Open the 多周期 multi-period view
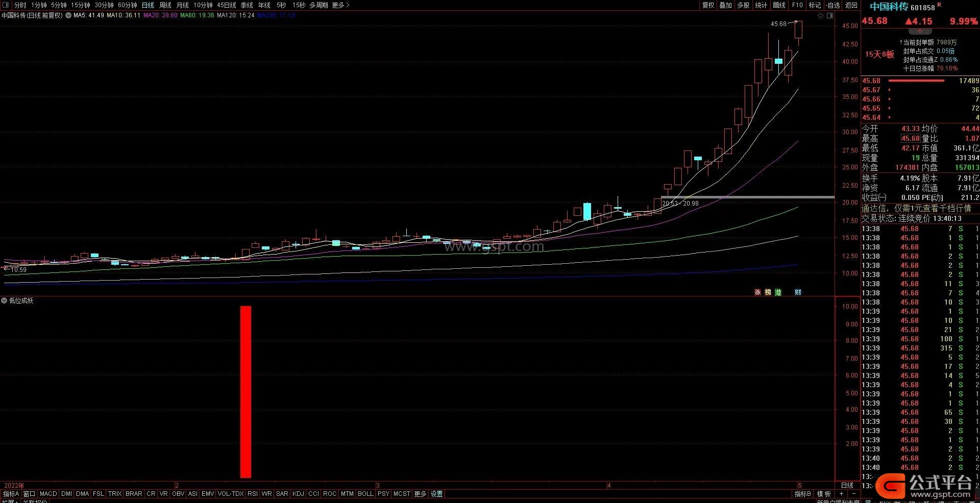Screen dimensions: 980x503 pos(318,5)
